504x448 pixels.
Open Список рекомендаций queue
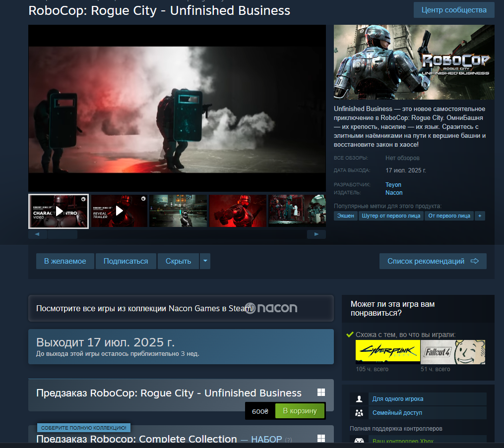point(433,261)
